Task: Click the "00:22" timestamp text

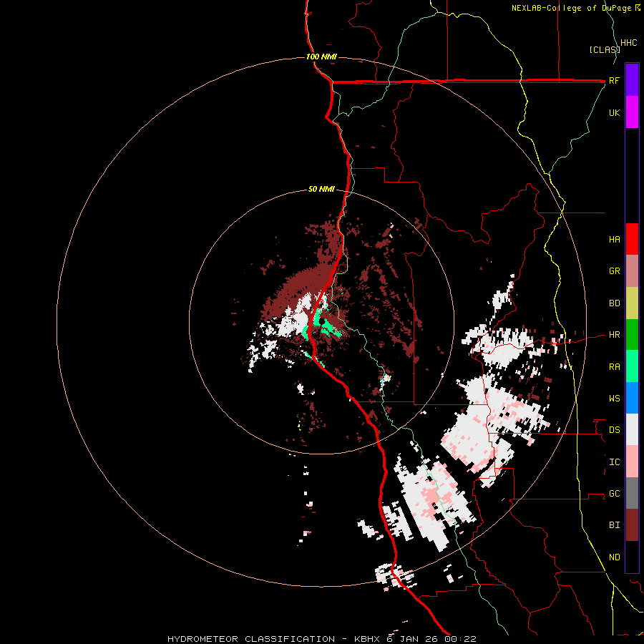Action: (x=461, y=639)
